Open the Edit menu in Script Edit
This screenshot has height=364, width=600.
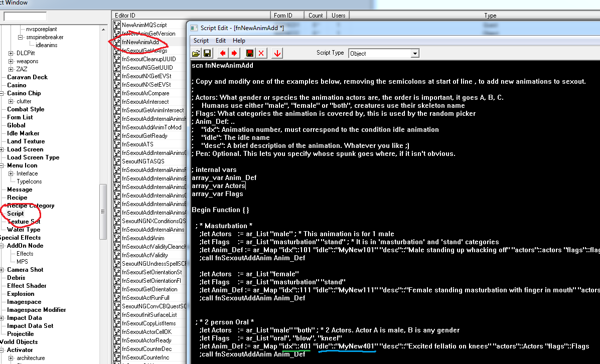(x=221, y=41)
